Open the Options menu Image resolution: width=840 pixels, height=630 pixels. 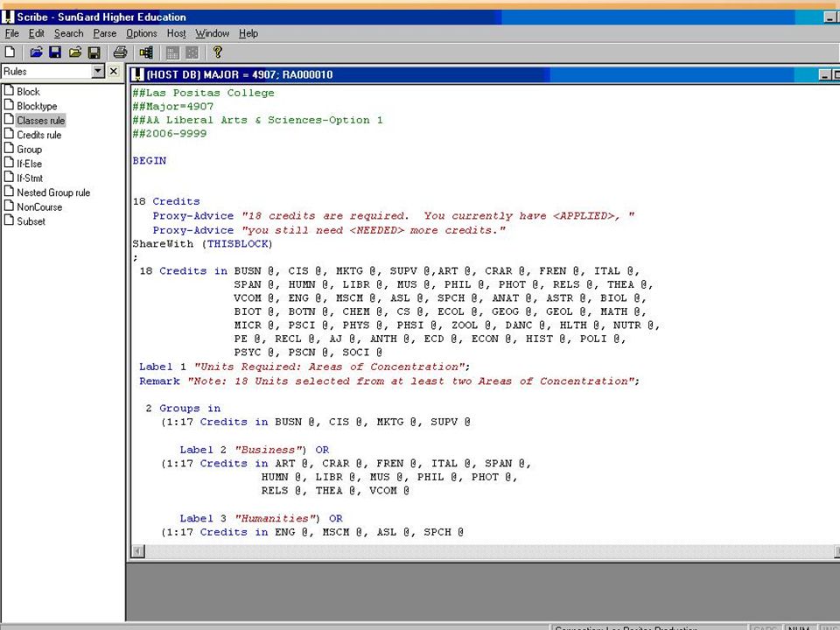click(x=142, y=33)
